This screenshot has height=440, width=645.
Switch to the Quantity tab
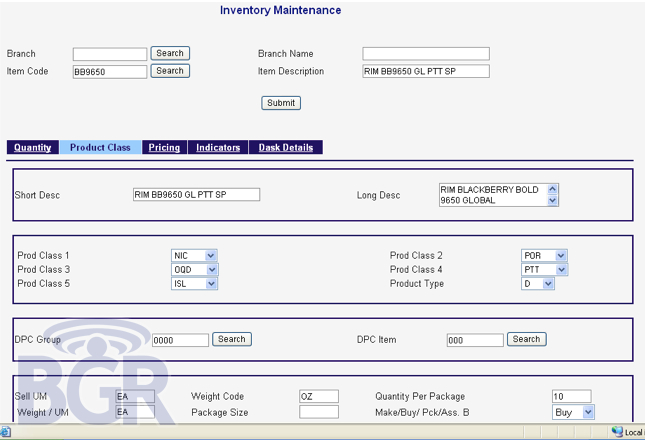[33, 148]
